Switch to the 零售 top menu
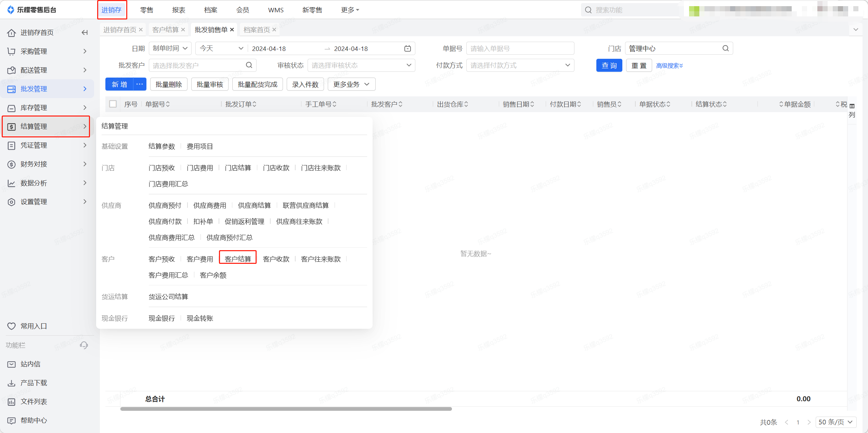This screenshot has width=868, height=433. [x=147, y=10]
